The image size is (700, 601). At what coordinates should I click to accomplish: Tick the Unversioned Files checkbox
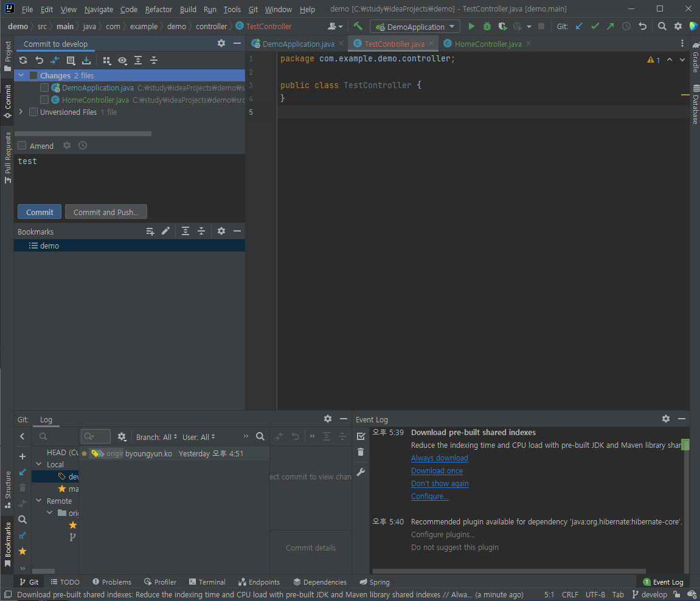(x=33, y=112)
